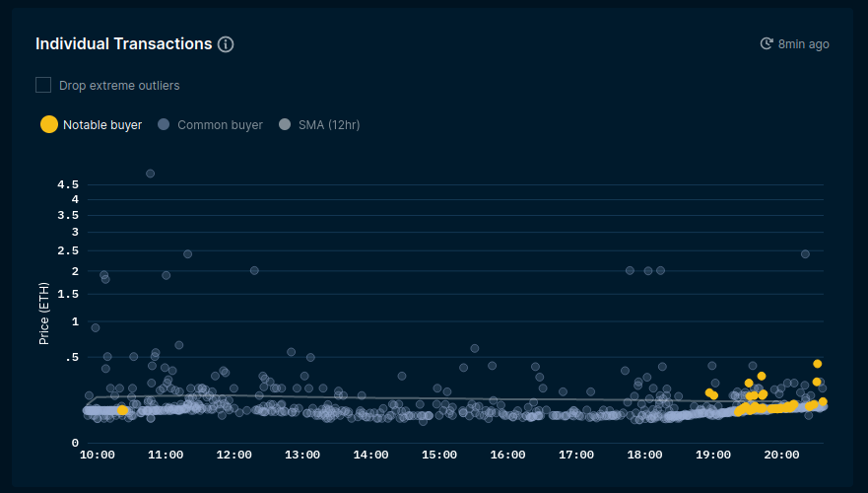This screenshot has width=868, height=493.
Task: Click the info icon beside Individual Transactions
Action: point(226,44)
